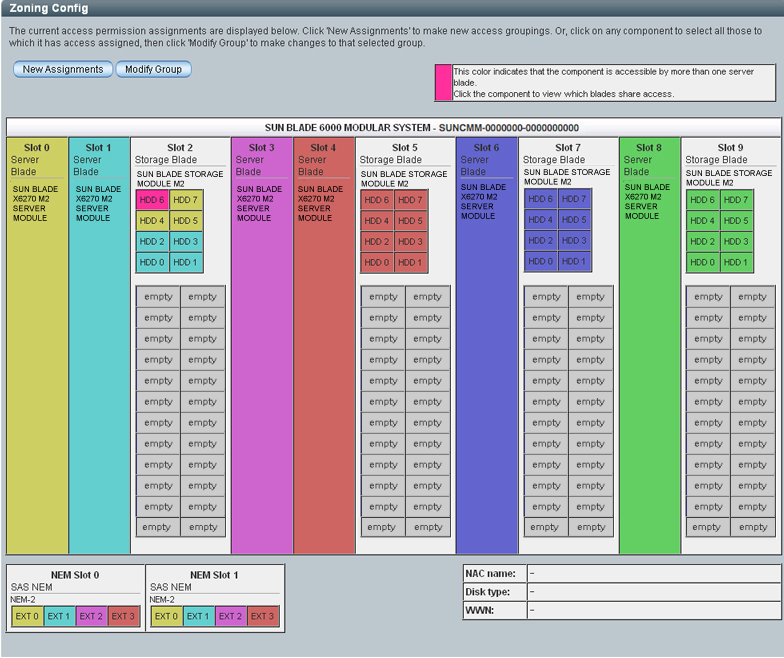Screen dimensions: 784x658
Task: Click the NEM Slot 0 heading
Action: (75, 576)
